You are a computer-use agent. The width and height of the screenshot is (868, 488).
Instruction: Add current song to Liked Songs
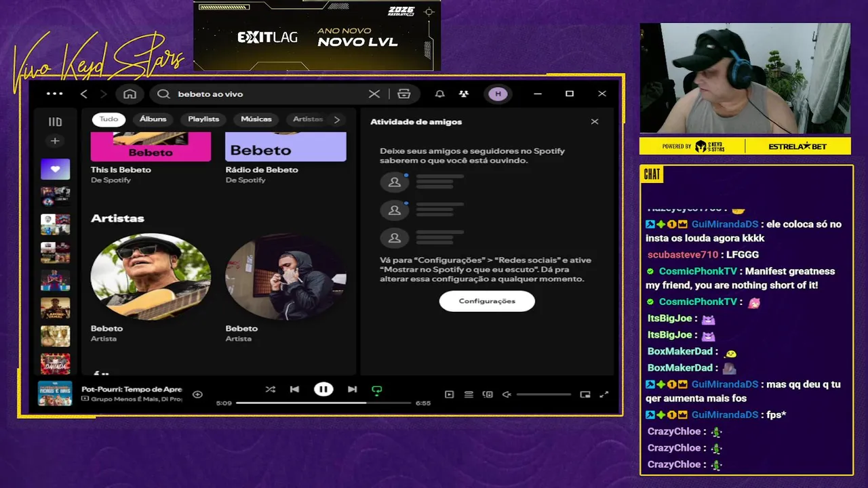tap(197, 394)
